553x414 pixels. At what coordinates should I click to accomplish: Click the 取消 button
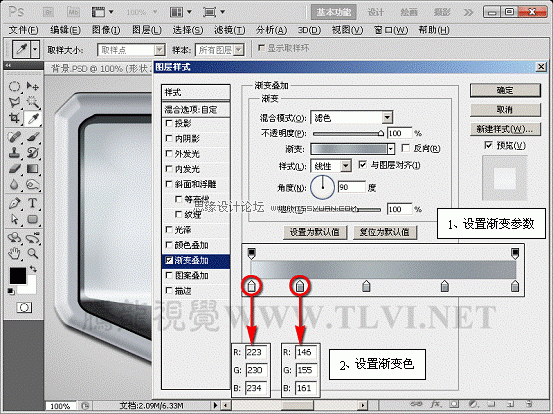click(505, 110)
